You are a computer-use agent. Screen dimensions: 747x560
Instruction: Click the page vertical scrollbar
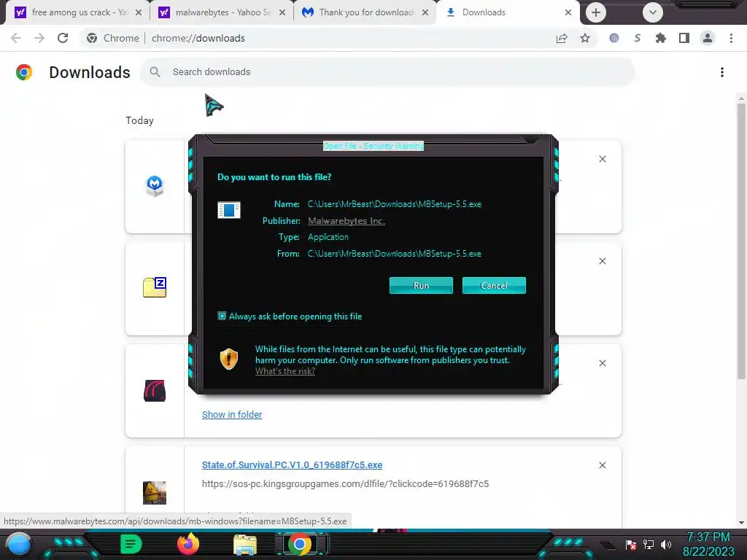741,241
